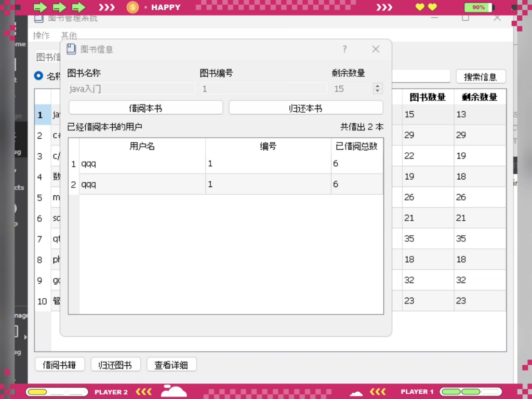Viewport: 532px width, 399px height.
Task: Click the first yellow heart icon in top banner
Action: 420,7
